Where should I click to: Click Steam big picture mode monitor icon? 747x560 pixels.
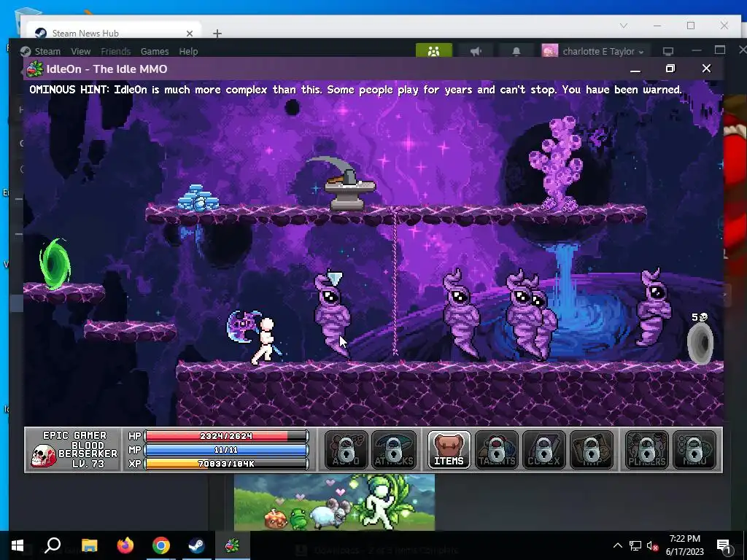pyautogui.click(x=668, y=51)
